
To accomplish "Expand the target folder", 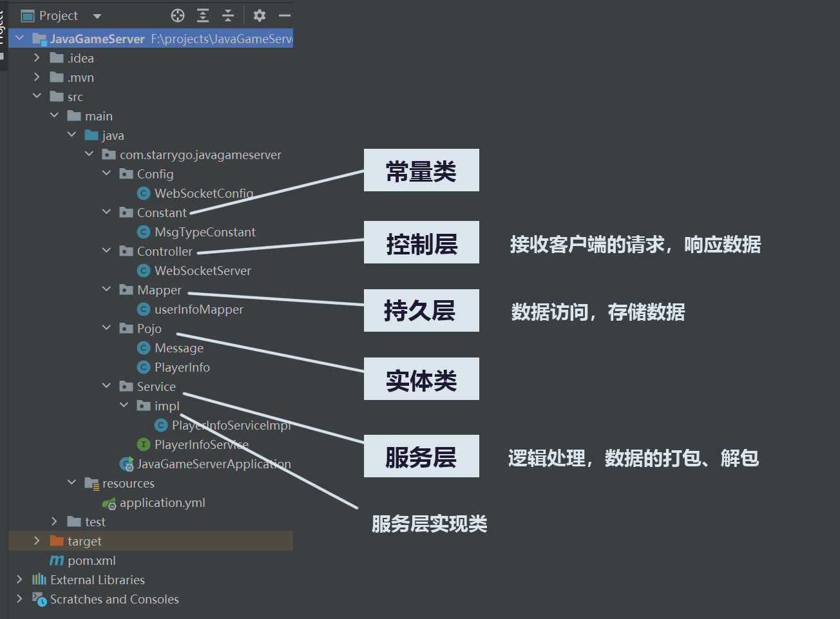I will (37, 541).
